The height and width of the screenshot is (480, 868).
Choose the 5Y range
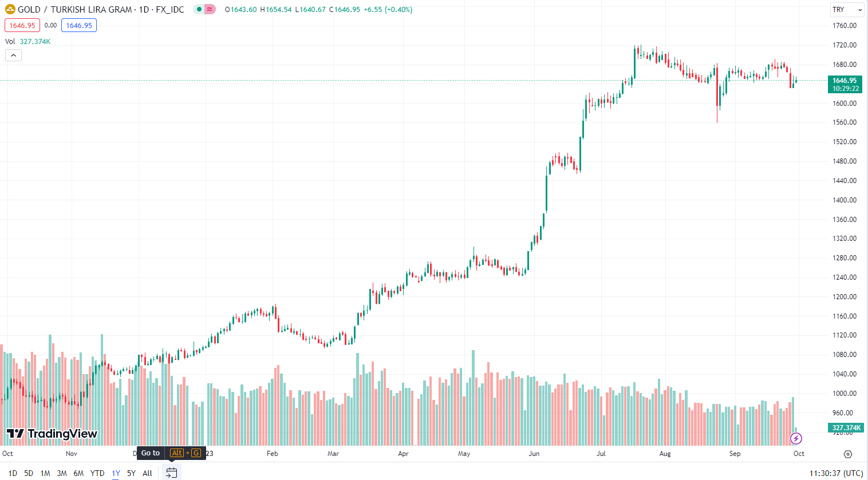click(131, 473)
